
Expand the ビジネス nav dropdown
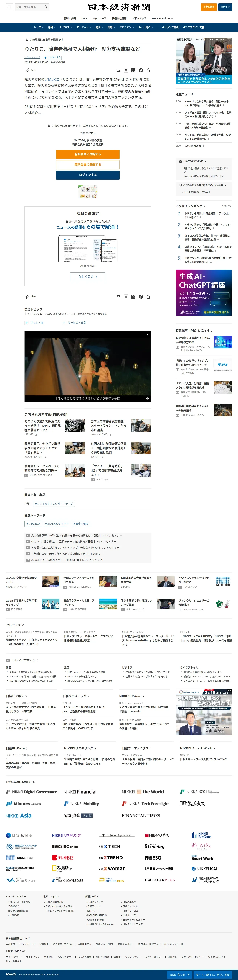66,27
